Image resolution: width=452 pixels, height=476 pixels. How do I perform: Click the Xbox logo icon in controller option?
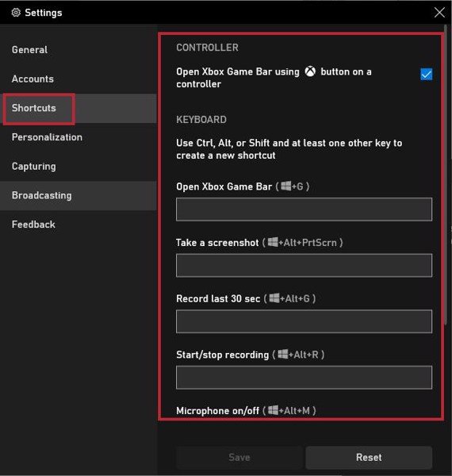tap(310, 71)
